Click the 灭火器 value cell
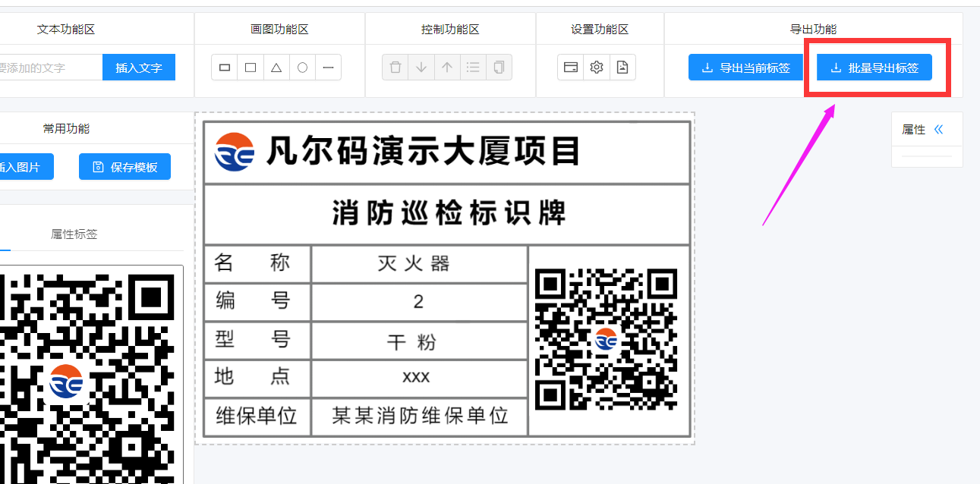The image size is (980, 484). 419,264
